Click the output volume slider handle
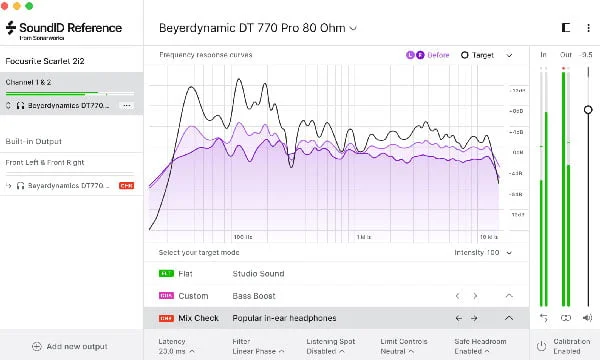Viewport: 600px width, 360px height. [588, 110]
